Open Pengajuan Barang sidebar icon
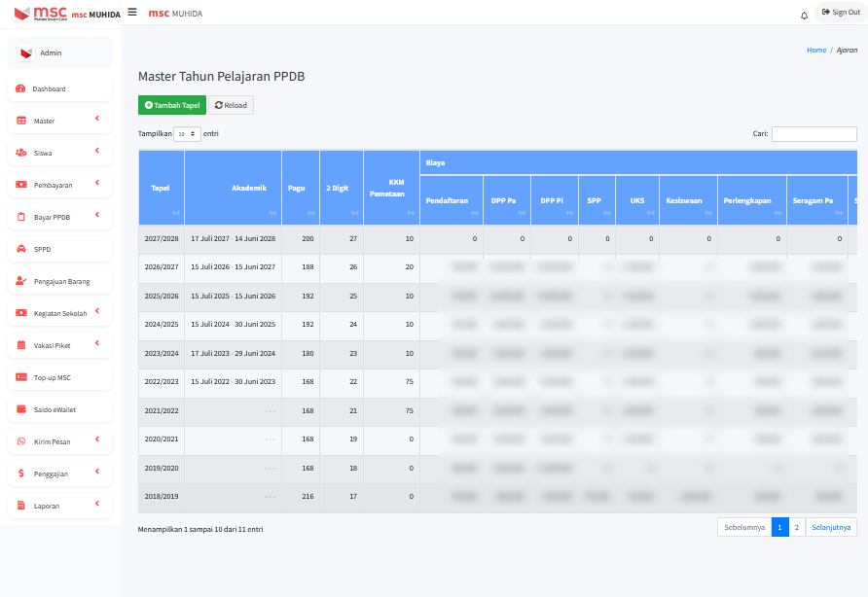Image resolution: width=868 pixels, height=597 pixels. [x=20, y=281]
